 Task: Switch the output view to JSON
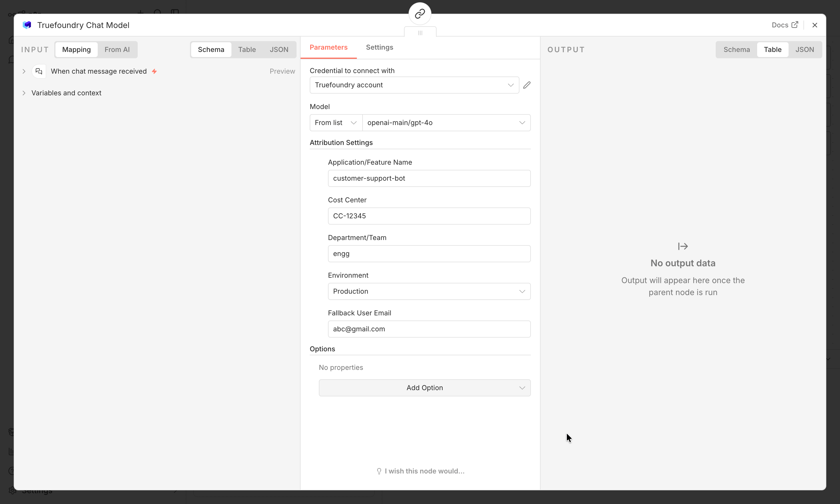click(x=805, y=49)
